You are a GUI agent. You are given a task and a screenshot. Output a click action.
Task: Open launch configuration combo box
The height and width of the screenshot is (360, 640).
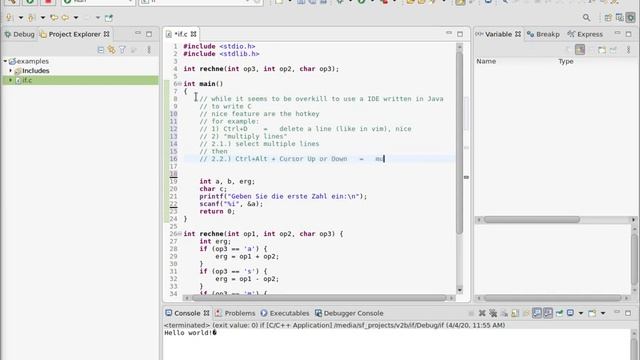click(x=200, y=2)
